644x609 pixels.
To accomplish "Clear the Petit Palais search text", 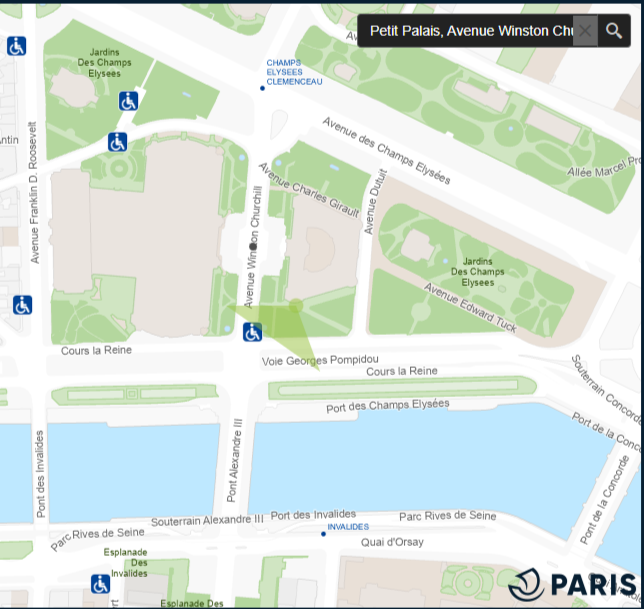I will pyautogui.click(x=585, y=31).
